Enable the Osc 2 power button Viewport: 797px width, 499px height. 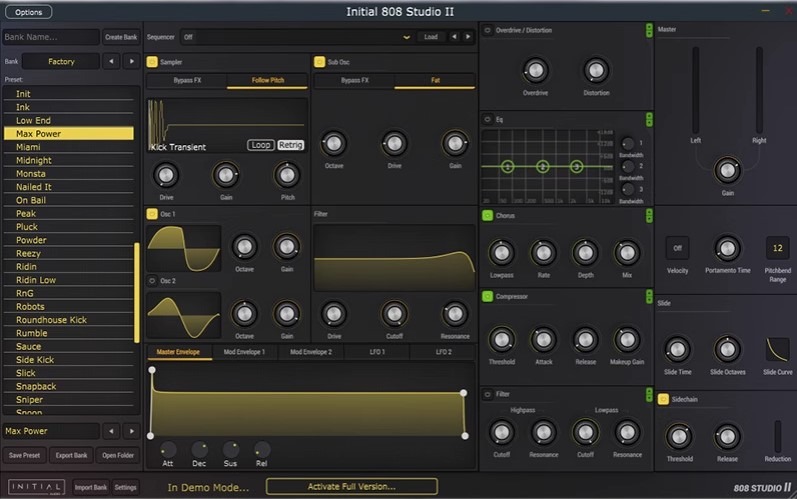(152, 280)
